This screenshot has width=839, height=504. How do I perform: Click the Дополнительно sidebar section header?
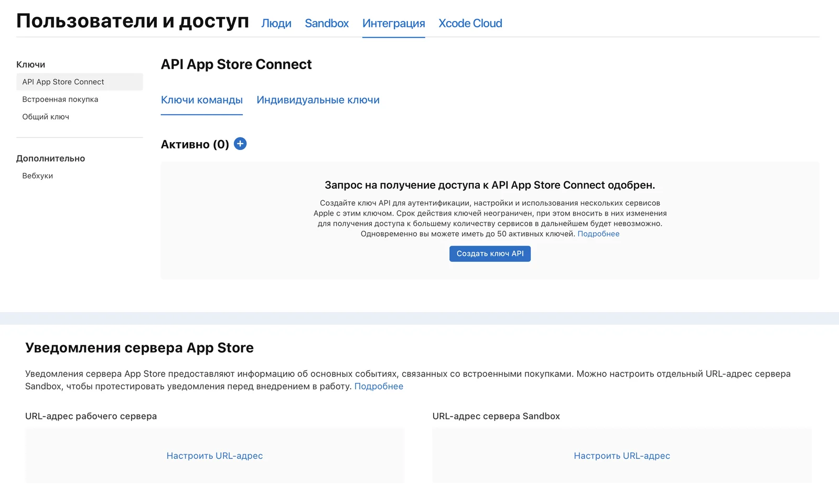51,158
